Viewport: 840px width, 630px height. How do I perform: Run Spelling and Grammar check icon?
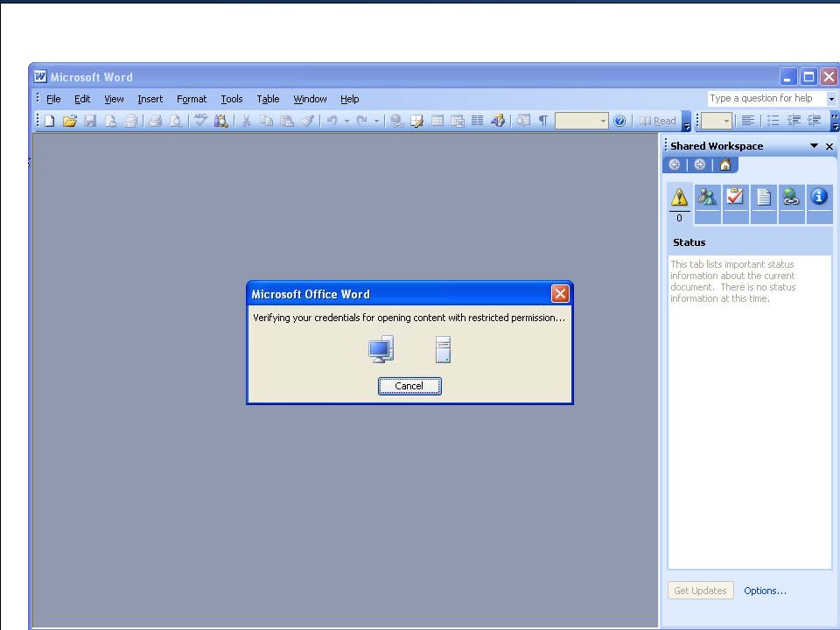coord(201,121)
